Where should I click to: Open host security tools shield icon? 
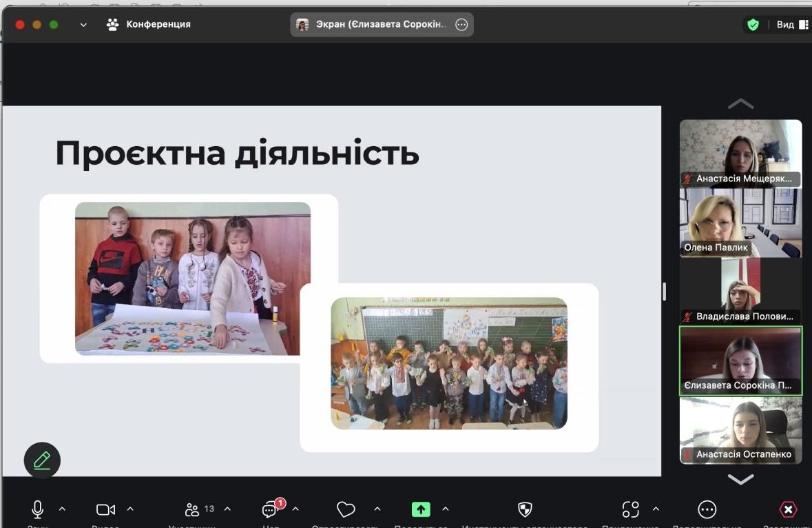[x=525, y=509]
